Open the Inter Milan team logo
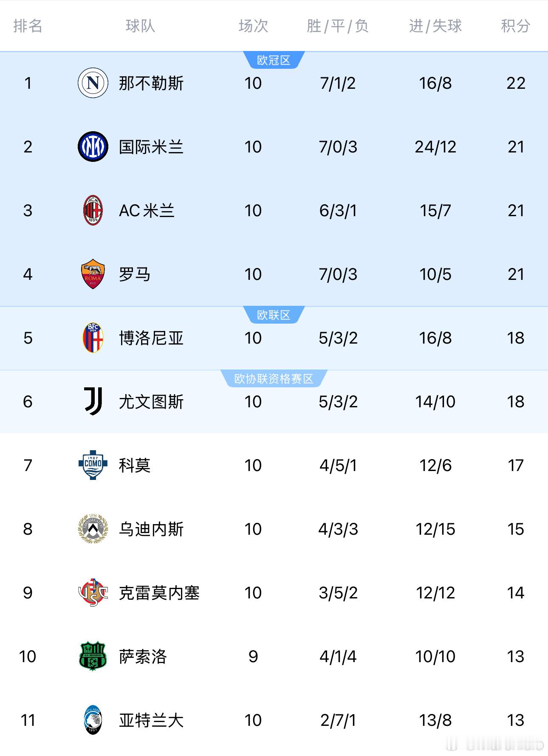 pyautogui.click(x=93, y=147)
